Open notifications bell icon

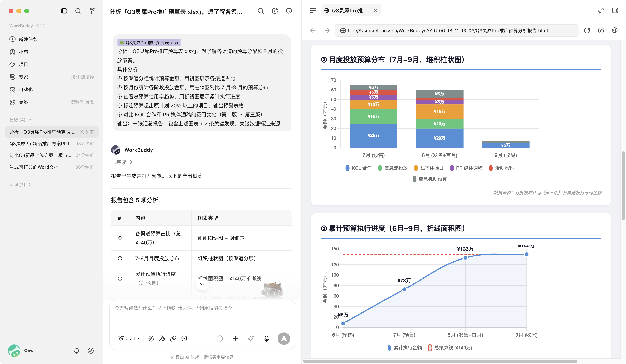pos(76,351)
